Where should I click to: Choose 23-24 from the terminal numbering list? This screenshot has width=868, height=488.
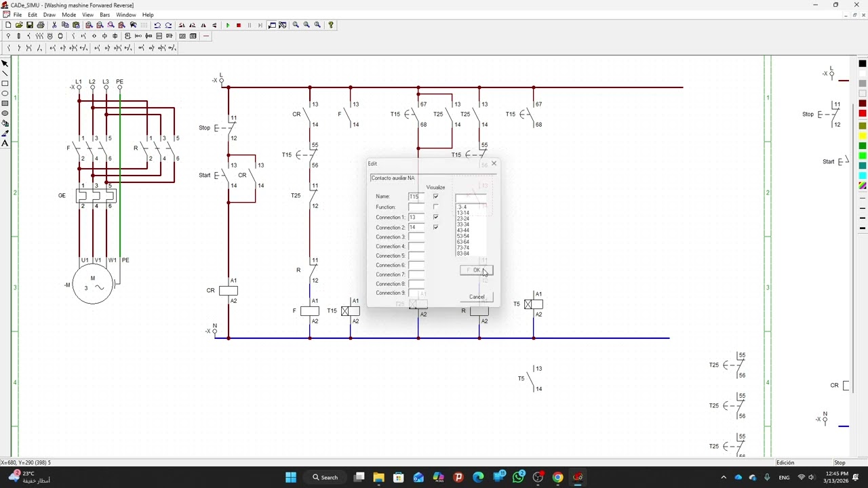tap(463, 218)
